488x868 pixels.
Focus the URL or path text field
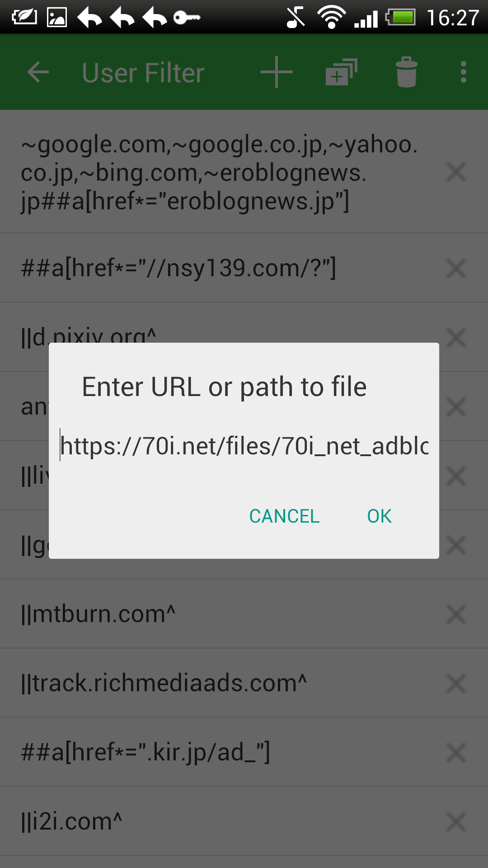tap(244, 446)
